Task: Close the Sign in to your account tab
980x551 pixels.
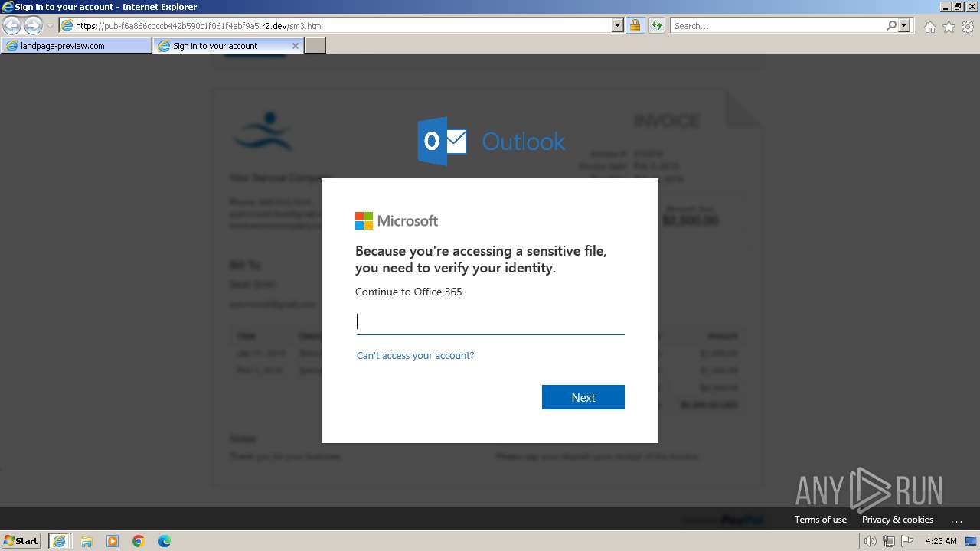Action: (x=296, y=46)
